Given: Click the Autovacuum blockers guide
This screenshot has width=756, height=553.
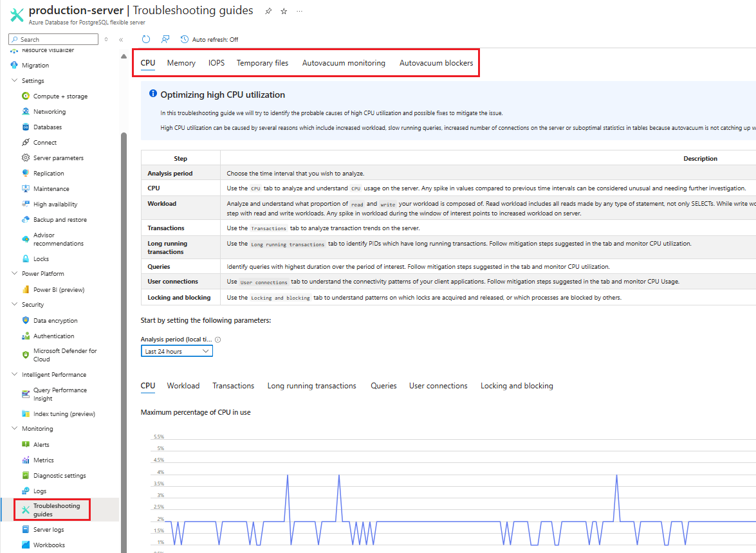Looking at the screenshot, I should click(436, 62).
